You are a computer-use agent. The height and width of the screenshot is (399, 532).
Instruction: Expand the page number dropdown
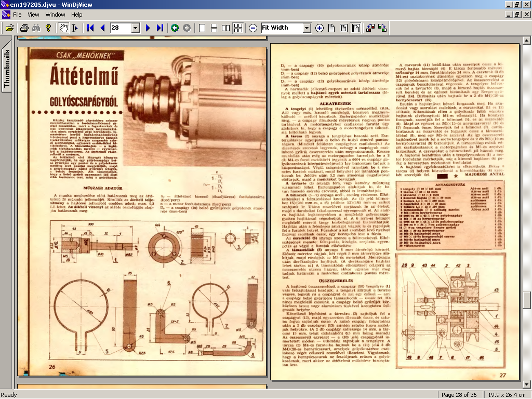[x=136, y=28]
